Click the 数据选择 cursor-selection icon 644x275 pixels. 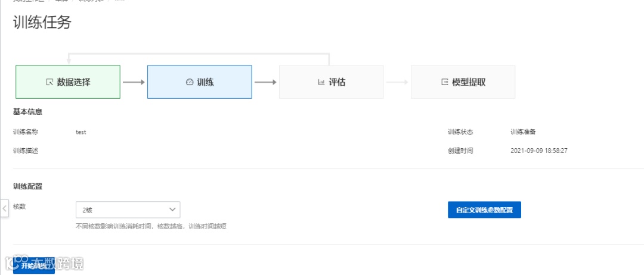click(x=49, y=82)
